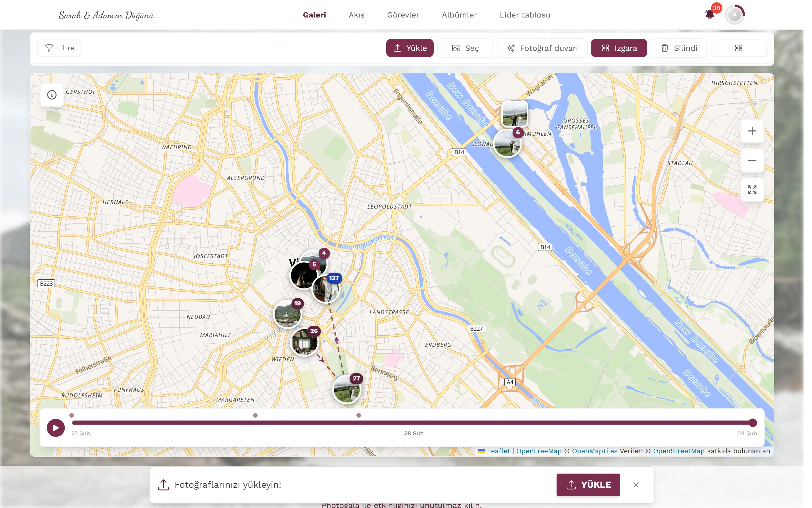Open the OpenStreetMap attribution link
Image resolution: width=812 pixels, height=508 pixels.
coord(678,451)
